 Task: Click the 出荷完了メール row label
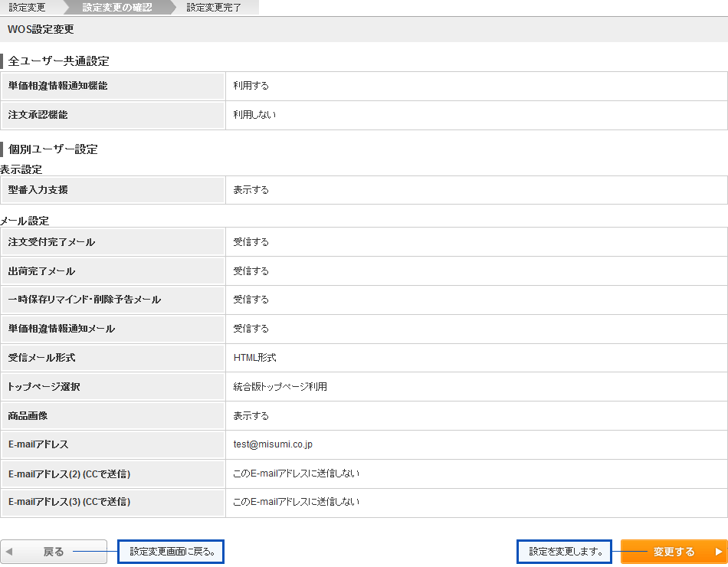pos(42,271)
